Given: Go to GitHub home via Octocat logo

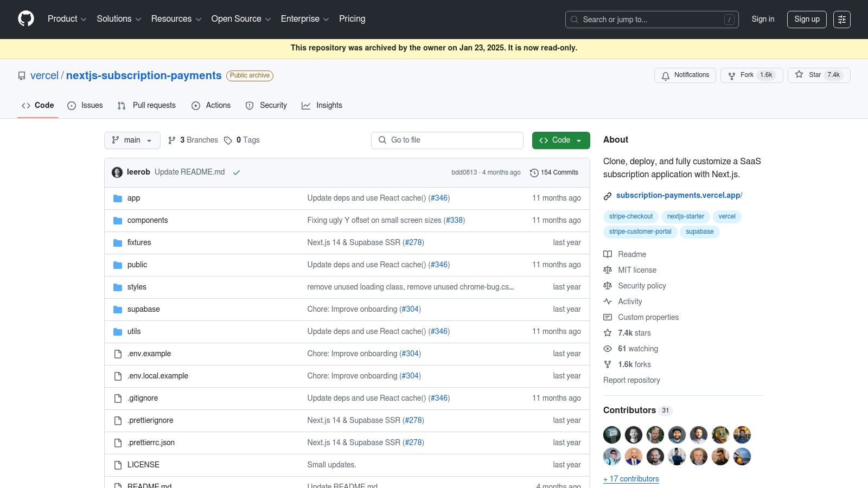Looking at the screenshot, I should click(26, 19).
